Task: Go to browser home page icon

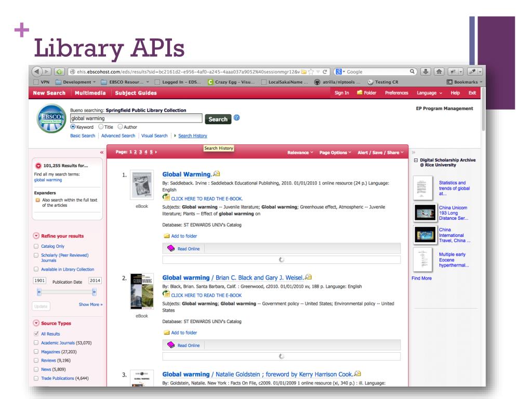Action: pos(438,72)
